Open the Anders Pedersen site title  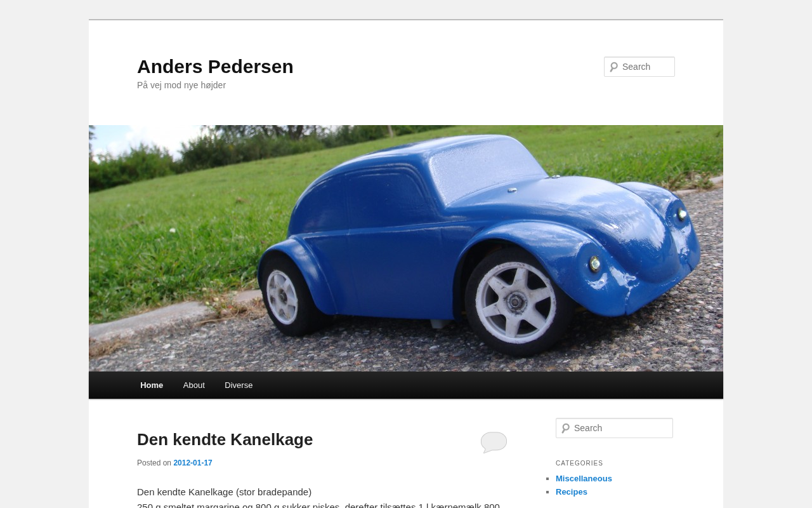(215, 67)
